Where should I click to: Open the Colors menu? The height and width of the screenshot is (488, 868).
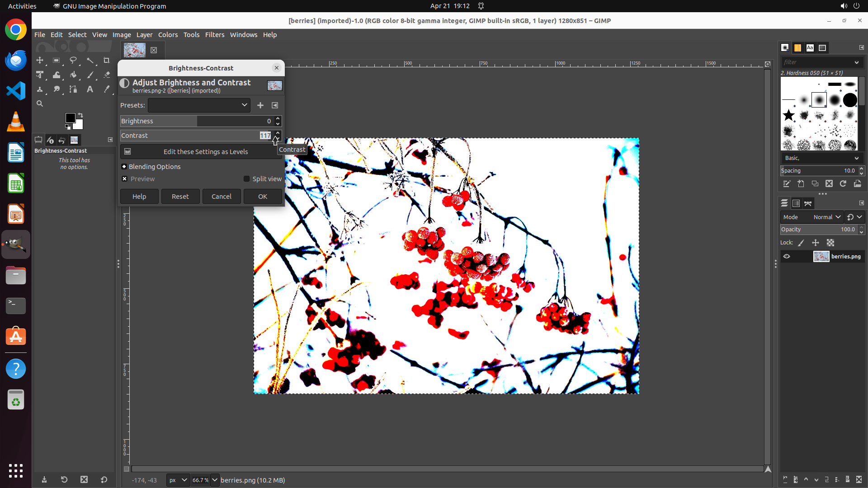coord(168,35)
